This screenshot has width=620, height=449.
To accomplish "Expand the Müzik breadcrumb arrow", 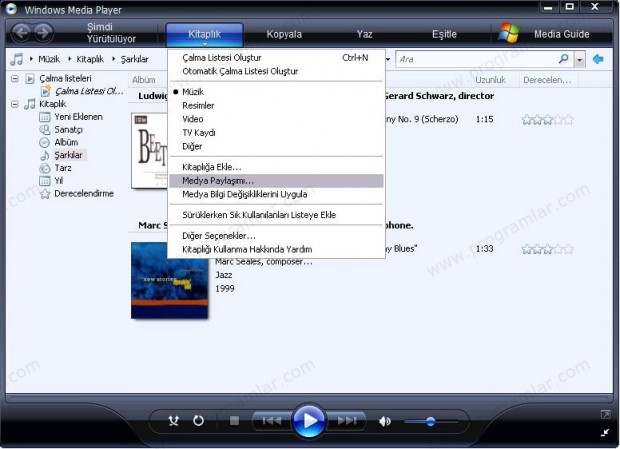I will tap(31, 59).
